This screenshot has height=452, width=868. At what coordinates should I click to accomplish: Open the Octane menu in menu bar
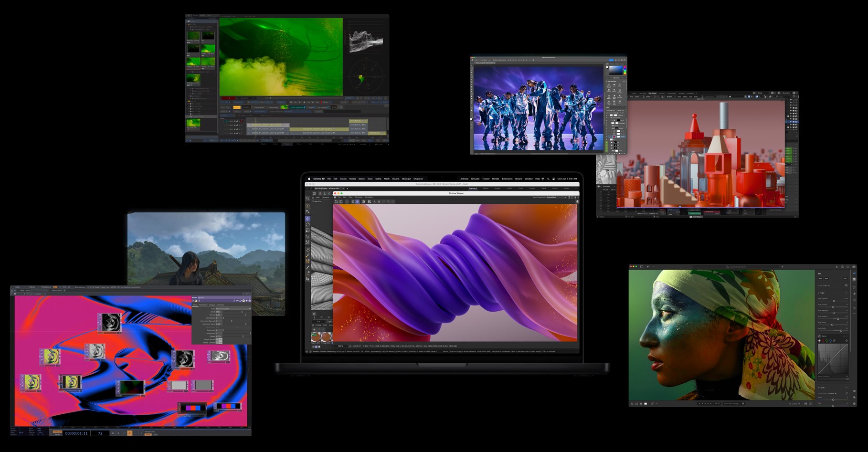519,179
